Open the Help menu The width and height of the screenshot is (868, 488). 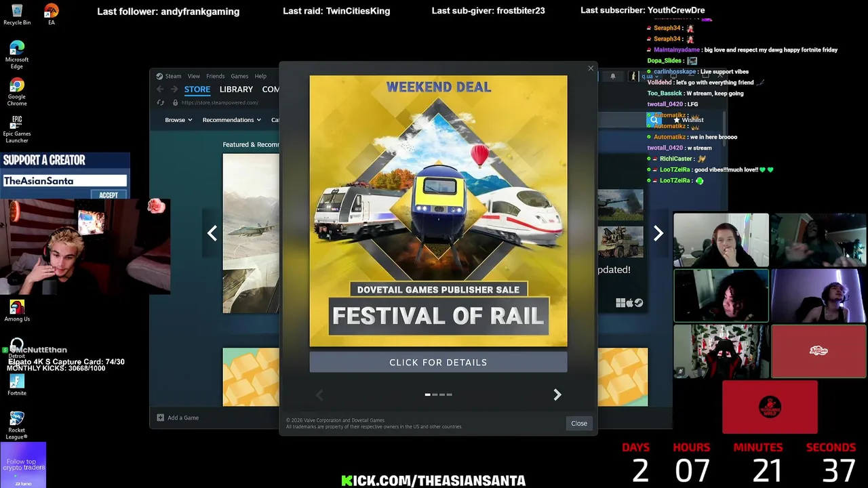click(260, 76)
